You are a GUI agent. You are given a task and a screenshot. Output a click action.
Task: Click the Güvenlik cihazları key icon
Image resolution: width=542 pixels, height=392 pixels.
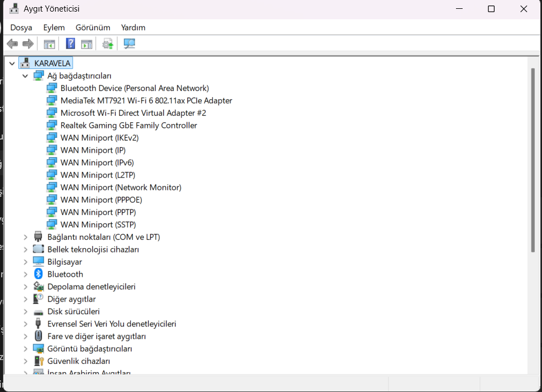coord(39,361)
